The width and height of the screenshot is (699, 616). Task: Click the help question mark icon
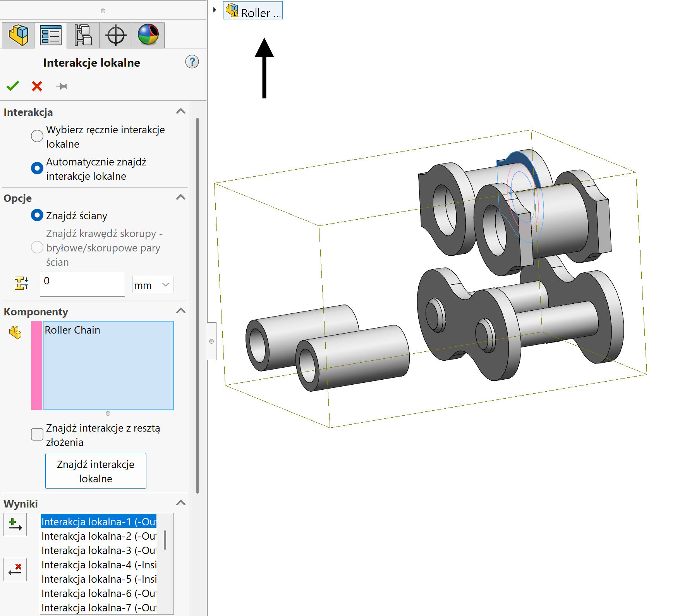192,62
